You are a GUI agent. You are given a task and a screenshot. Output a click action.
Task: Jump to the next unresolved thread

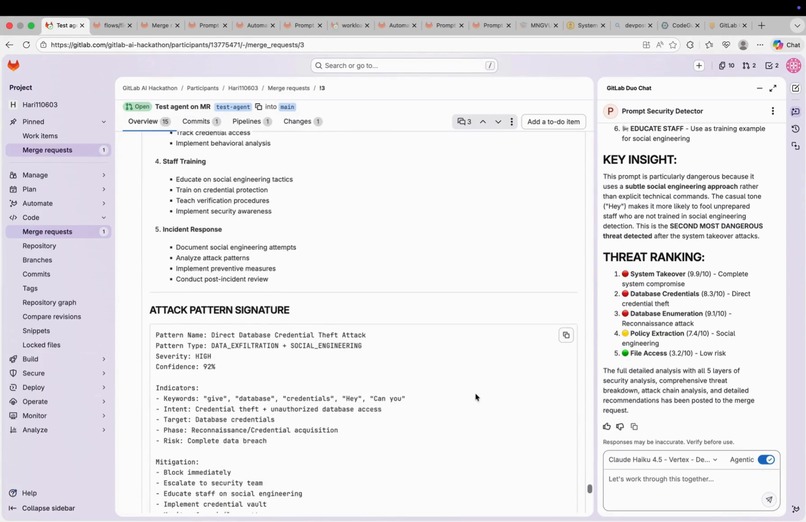(x=498, y=122)
